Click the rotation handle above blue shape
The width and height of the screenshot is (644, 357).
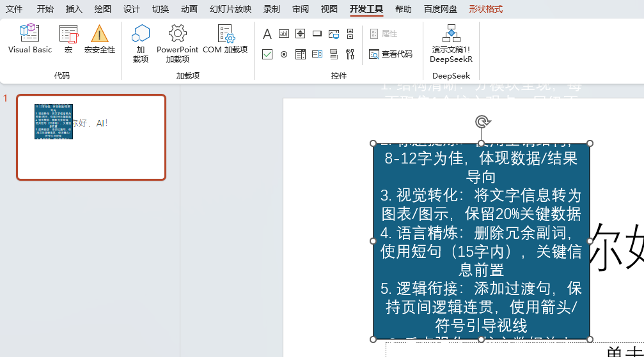483,121
